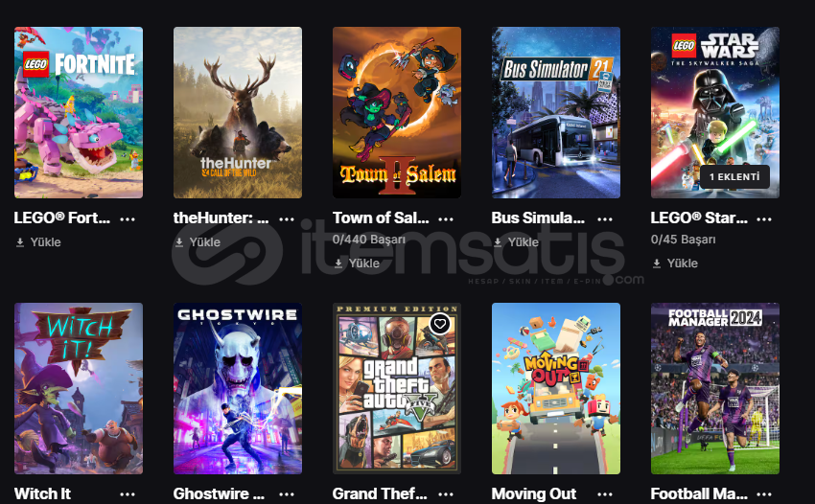Open the Moving Out game cover
The image size is (815, 504).
click(555, 388)
